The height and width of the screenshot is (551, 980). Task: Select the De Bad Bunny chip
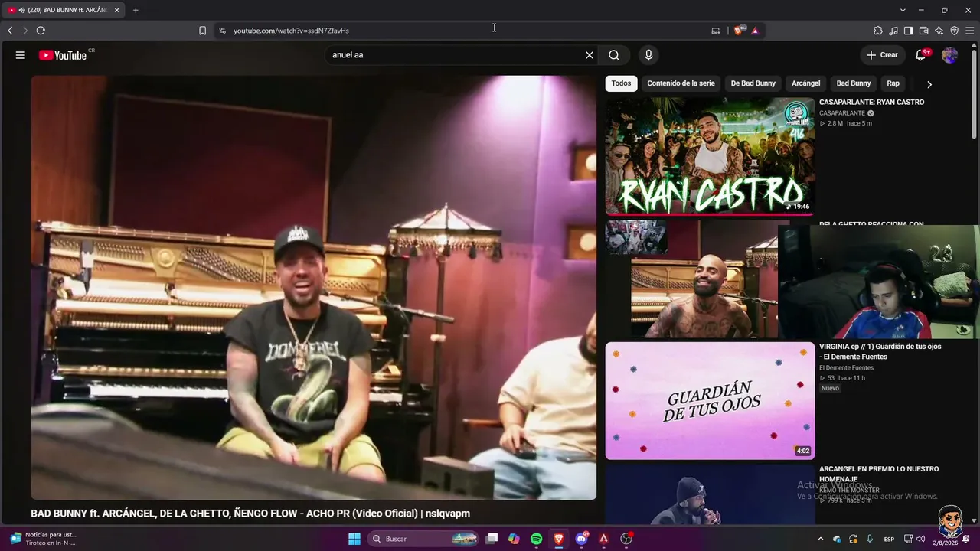[753, 83]
